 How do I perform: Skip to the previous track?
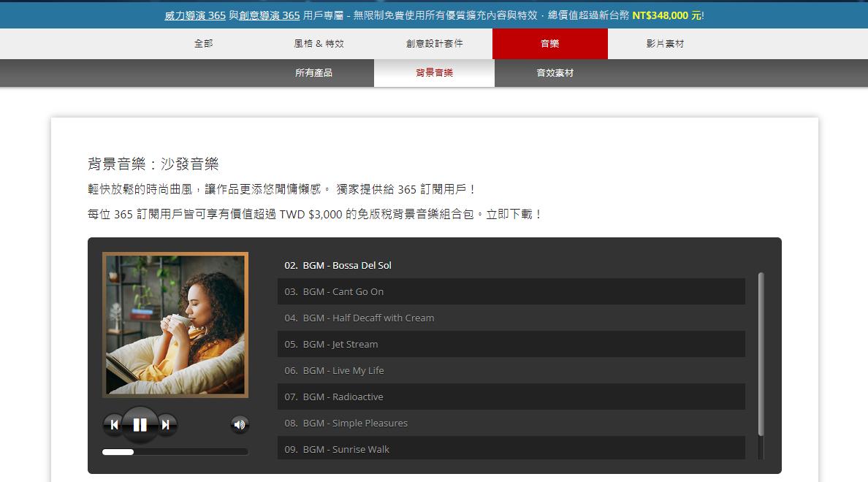click(113, 425)
